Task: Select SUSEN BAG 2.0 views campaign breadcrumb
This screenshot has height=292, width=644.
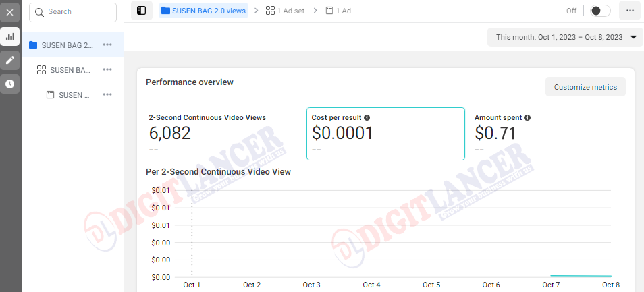Action: (204, 11)
